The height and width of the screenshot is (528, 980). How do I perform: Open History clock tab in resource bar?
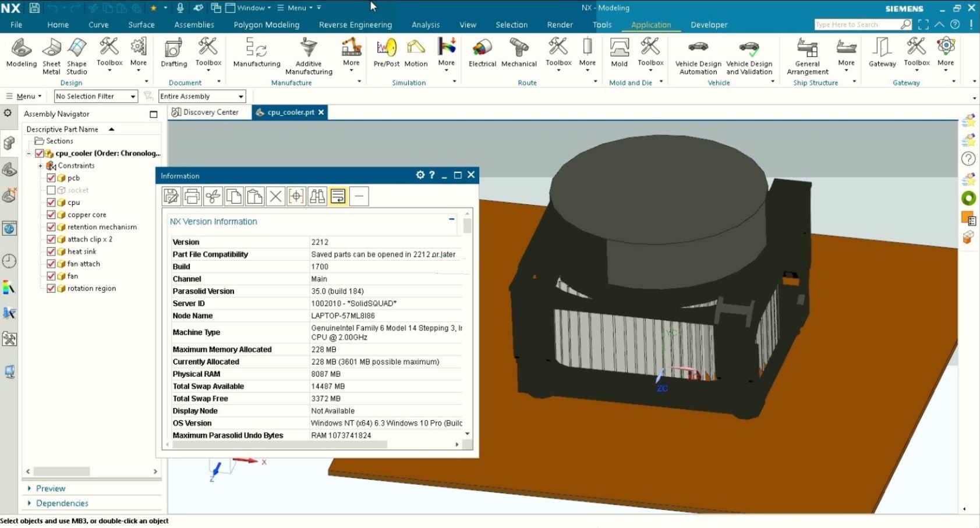[9, 261]
